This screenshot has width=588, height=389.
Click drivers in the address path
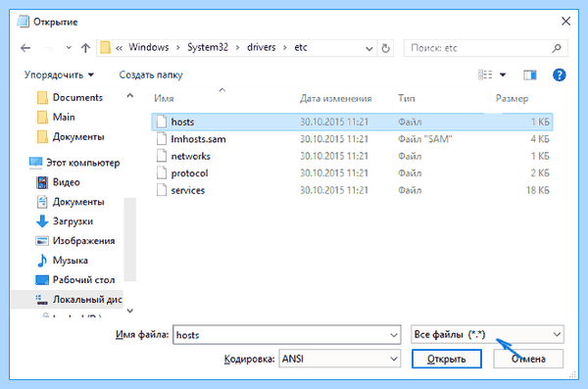pyautogui.click(x=261, y=47)
